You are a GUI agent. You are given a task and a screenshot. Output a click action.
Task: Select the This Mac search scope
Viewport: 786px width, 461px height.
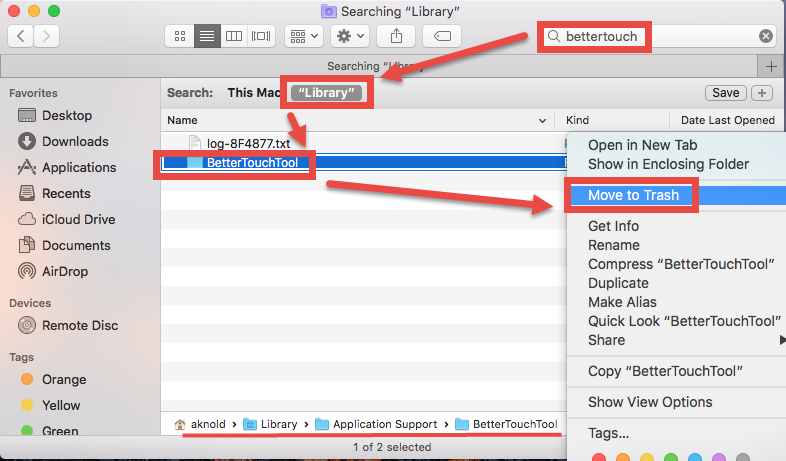(x=254, y=93)
